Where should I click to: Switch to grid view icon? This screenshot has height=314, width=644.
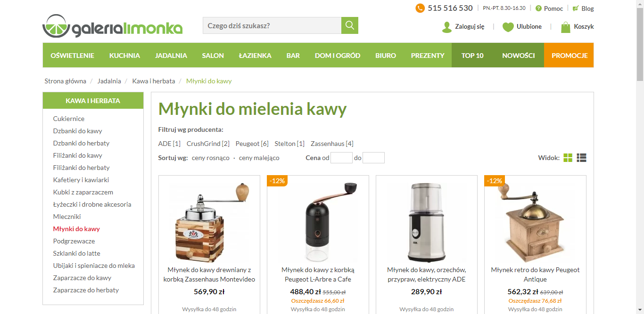[x=568, y=158]
